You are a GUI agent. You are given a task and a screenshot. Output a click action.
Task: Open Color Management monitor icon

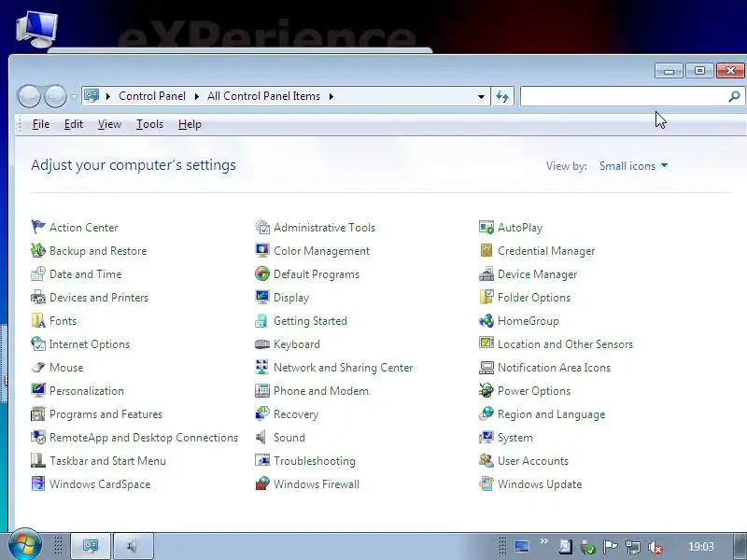(x=262, y=250)
